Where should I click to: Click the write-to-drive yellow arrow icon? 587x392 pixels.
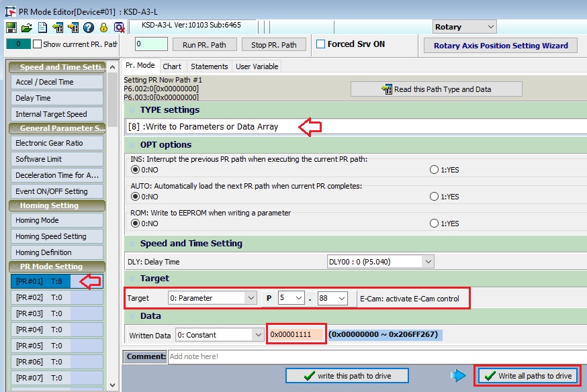[x=73, y=28]
